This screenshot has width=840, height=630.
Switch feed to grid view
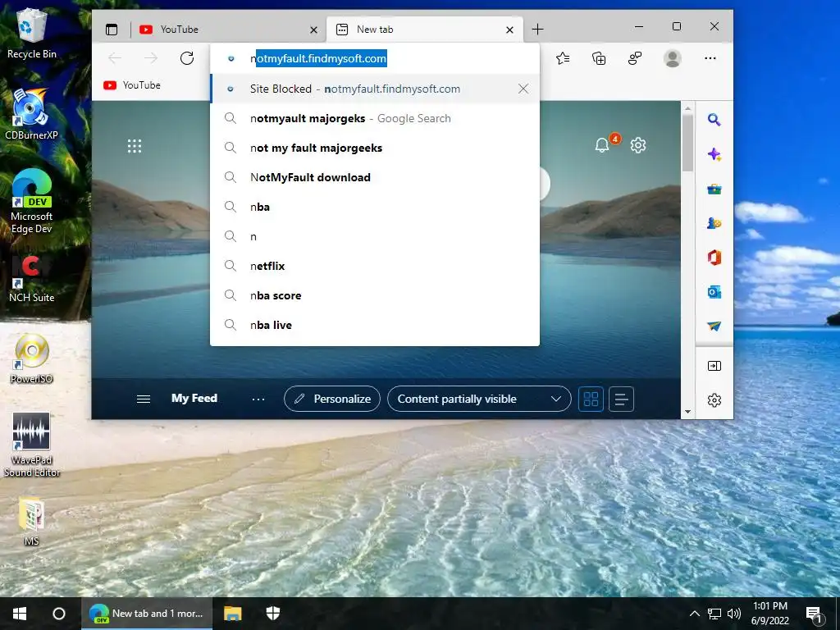tap(591, 399)
